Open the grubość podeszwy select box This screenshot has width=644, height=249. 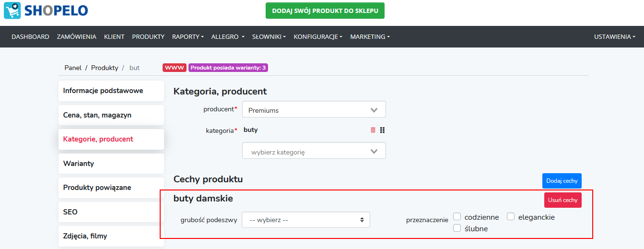(x=306, y=220)
